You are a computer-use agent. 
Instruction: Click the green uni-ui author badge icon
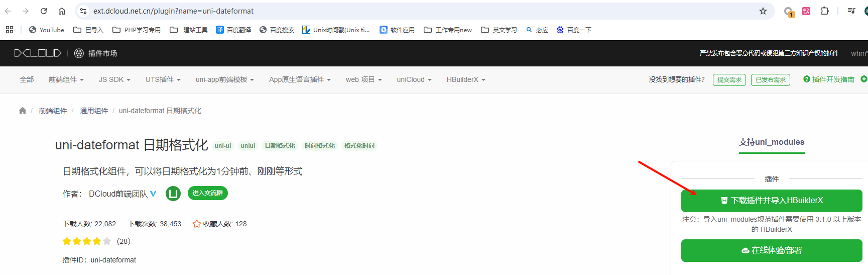[x=173, y=193]
